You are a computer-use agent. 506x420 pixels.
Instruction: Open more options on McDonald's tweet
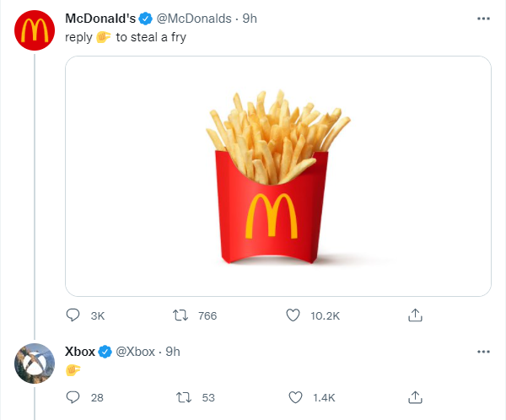483,19
